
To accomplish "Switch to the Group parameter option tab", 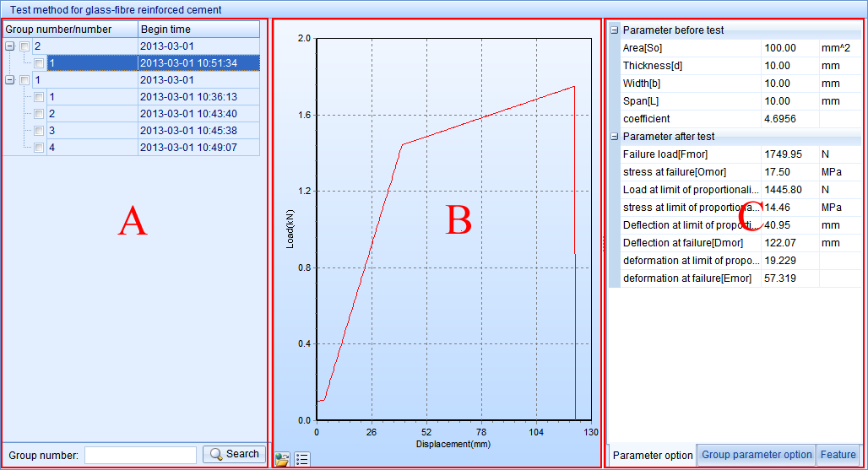I will [x=757, y=455].
